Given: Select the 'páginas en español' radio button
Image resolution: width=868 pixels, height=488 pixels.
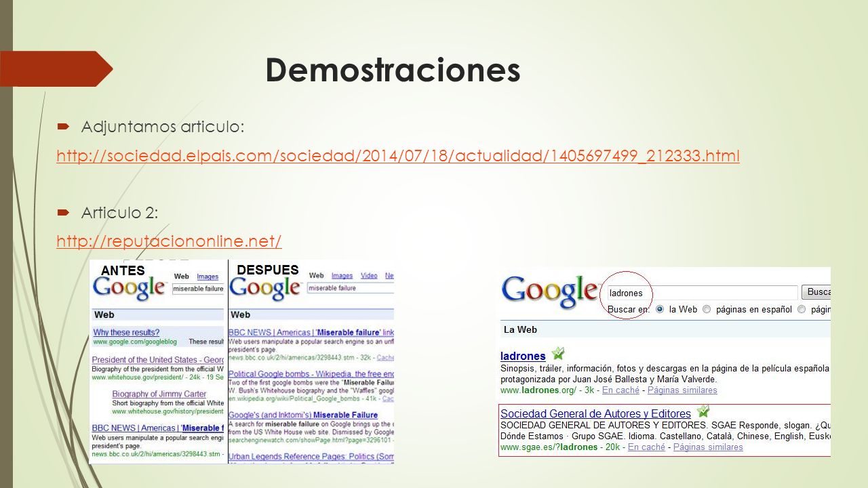Looking at the screenshot, I should tap(707, 310).
